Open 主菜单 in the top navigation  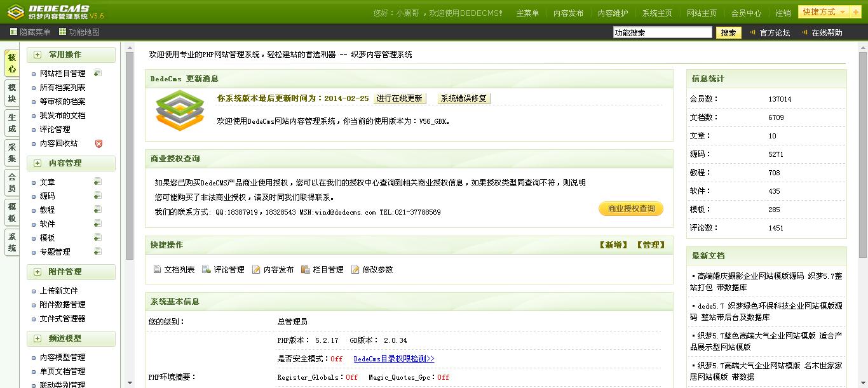[527, 13]
